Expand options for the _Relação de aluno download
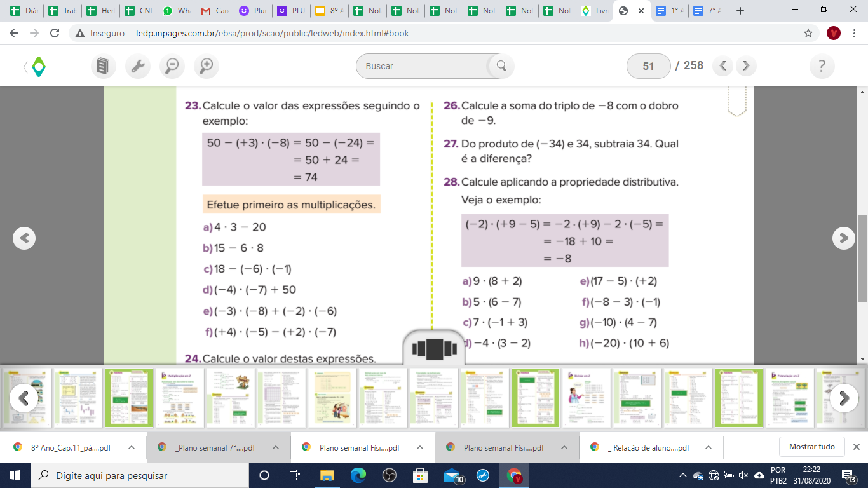 [x=709, y=447]
